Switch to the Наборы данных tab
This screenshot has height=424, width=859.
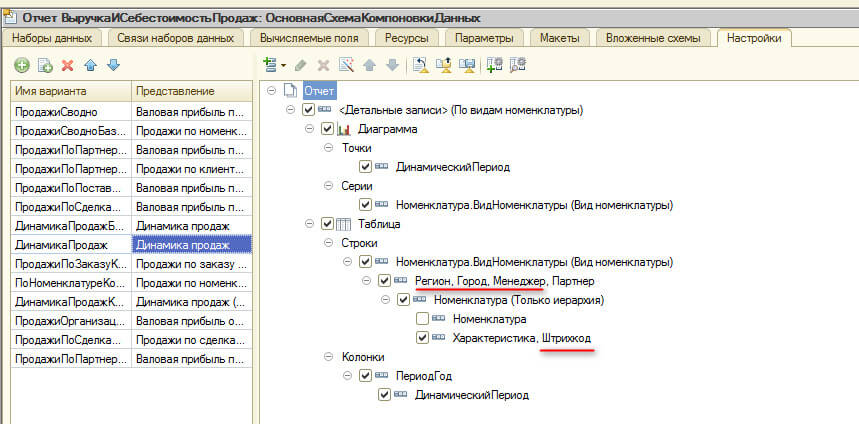tap(52, 38)
